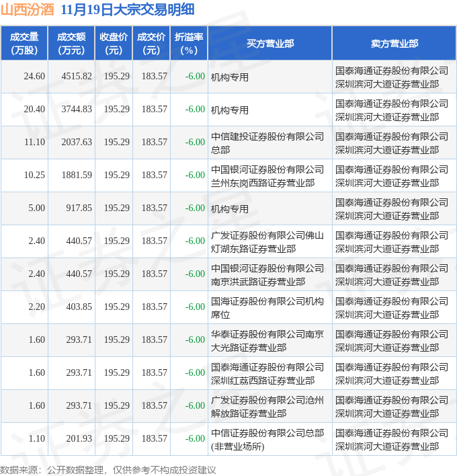Select the 卖方营业部 column header
The height and width of the screenshot is (476, 457).
[x=394, y=44]
